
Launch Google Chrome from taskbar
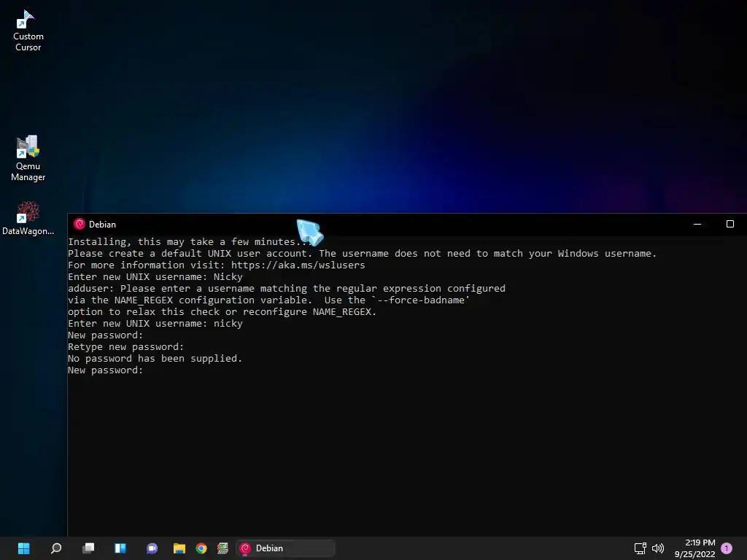pos(201,548)
